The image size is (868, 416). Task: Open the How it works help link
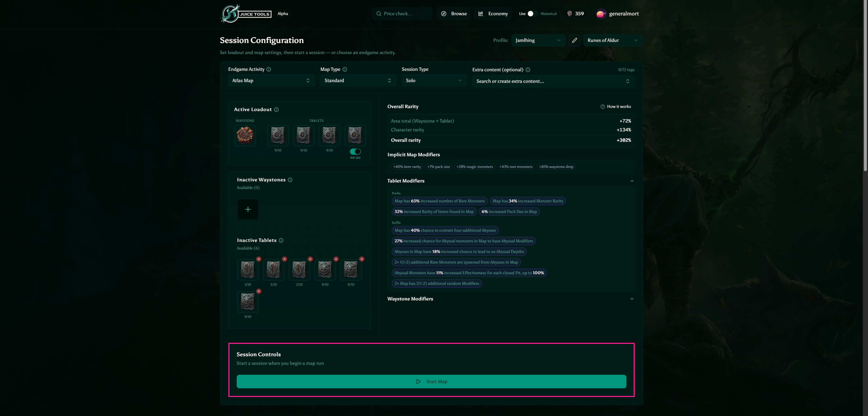click(616, 107)
